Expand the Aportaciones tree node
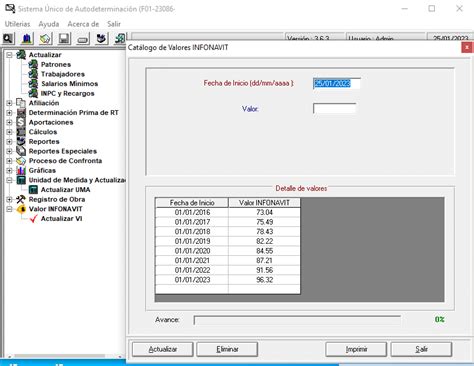474x366 pixels. pos(10,122)
